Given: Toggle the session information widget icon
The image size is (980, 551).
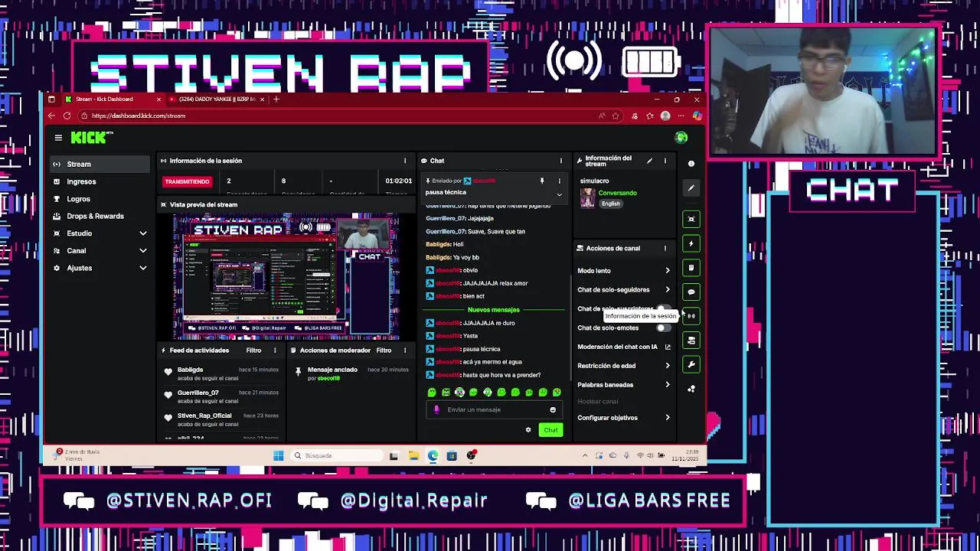Looking at the screenshot, I should [691, 316].
